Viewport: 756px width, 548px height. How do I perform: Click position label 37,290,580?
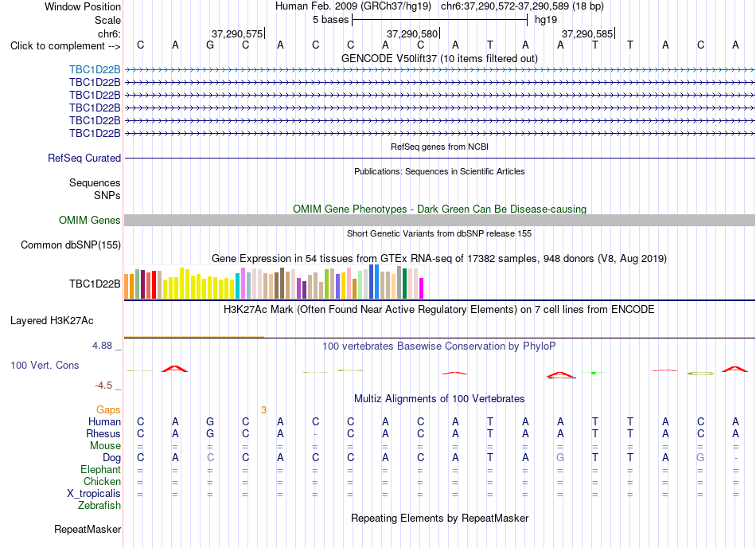(x=412, y=33)
